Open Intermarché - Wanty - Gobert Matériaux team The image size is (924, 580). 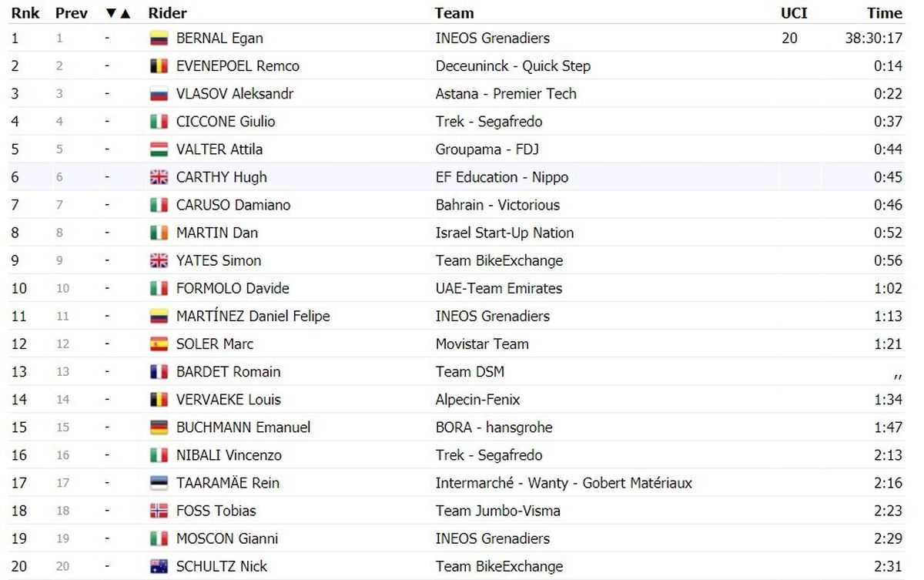point(564,483)
